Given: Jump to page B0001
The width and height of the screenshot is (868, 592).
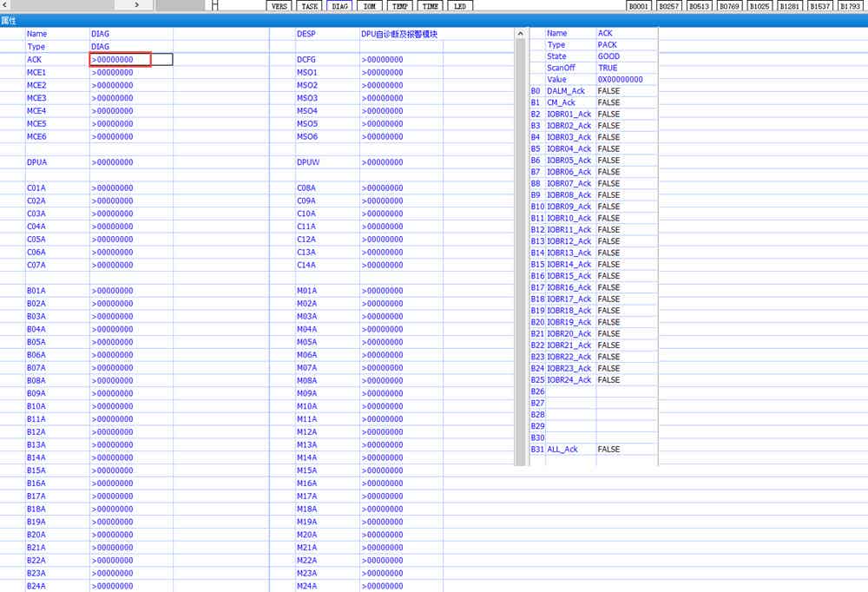Looking at the screenshot, I should point(638,6).
